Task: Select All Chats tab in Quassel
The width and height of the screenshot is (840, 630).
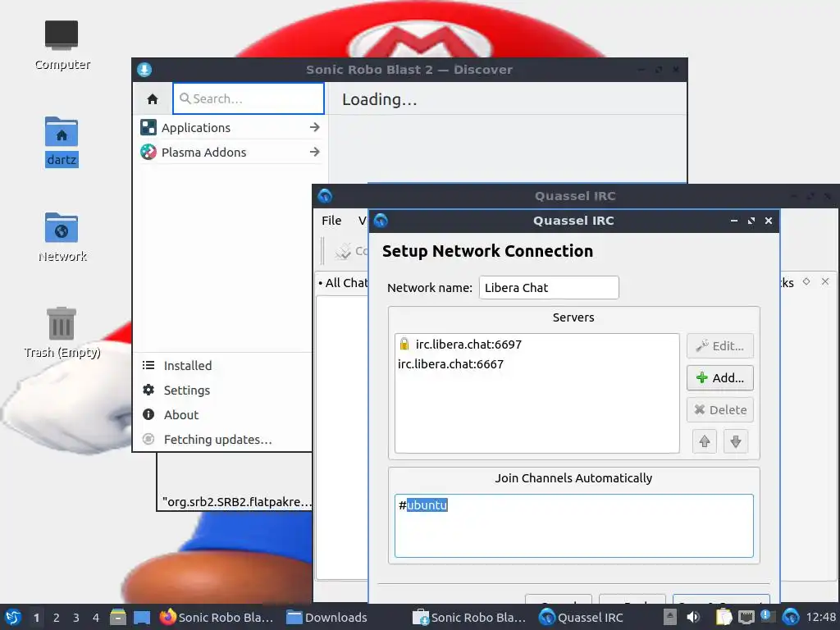Action: pos(343,283)
